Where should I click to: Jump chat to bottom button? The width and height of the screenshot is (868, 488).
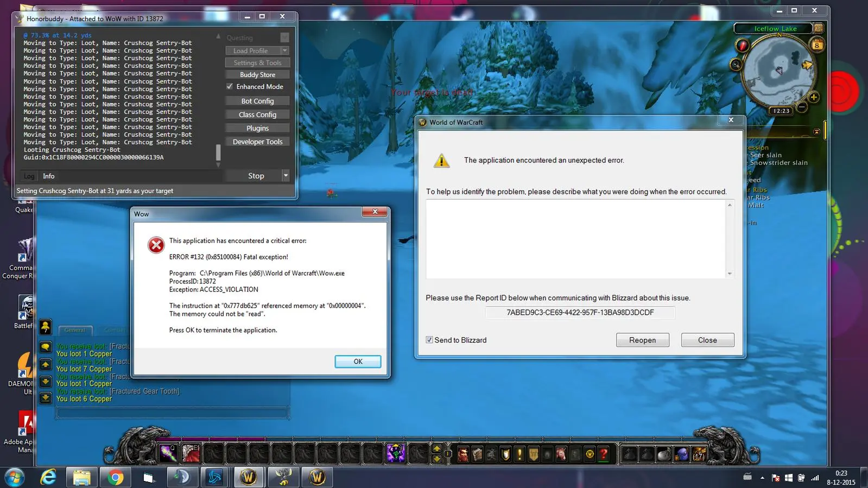46,398
